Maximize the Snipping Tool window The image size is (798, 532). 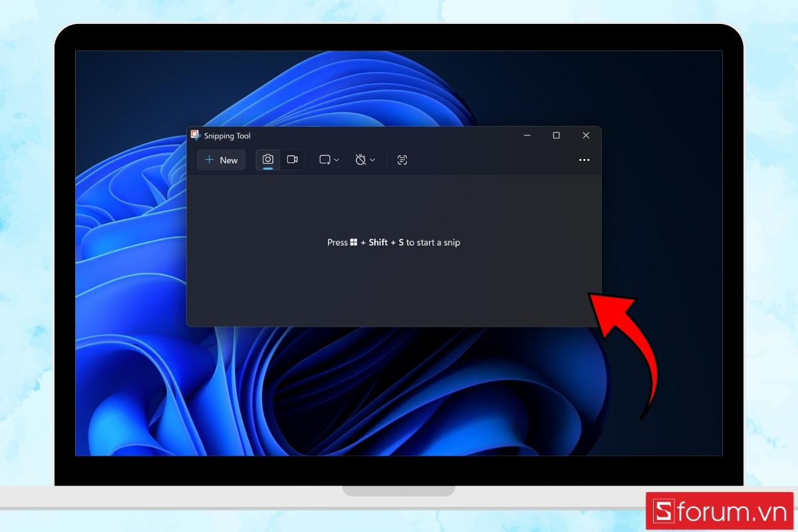point(556,135)
